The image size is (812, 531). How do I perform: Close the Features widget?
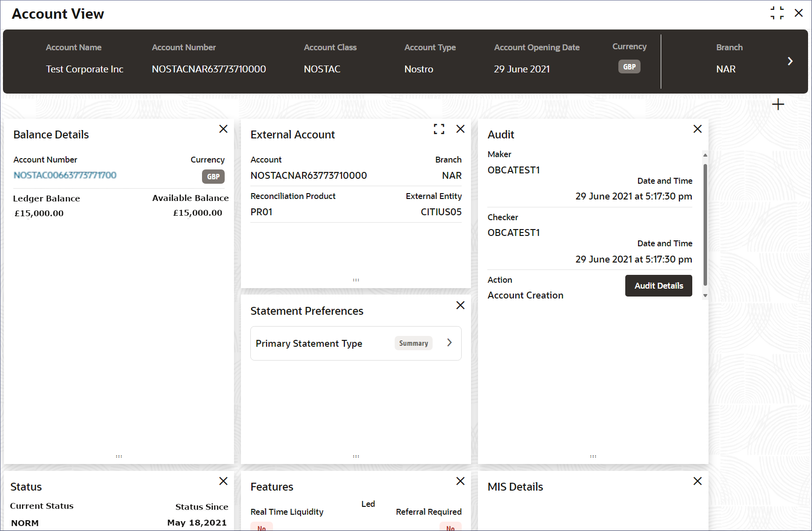461,481
